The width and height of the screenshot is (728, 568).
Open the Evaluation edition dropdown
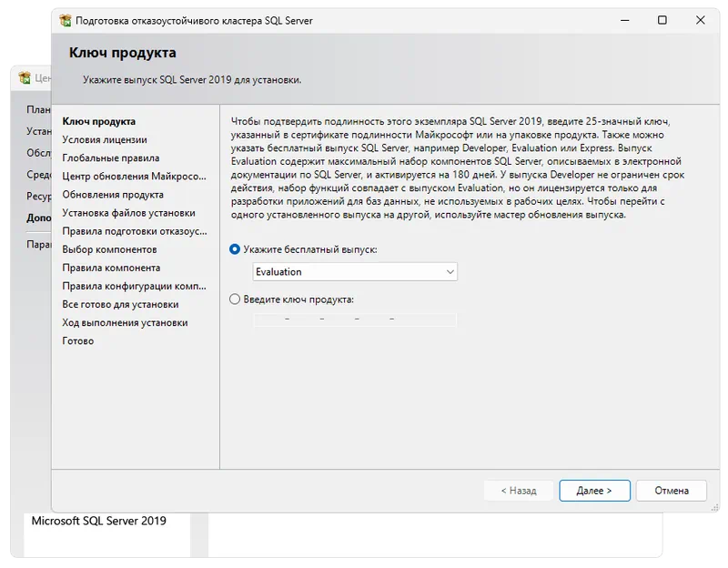tap(355, 271)
